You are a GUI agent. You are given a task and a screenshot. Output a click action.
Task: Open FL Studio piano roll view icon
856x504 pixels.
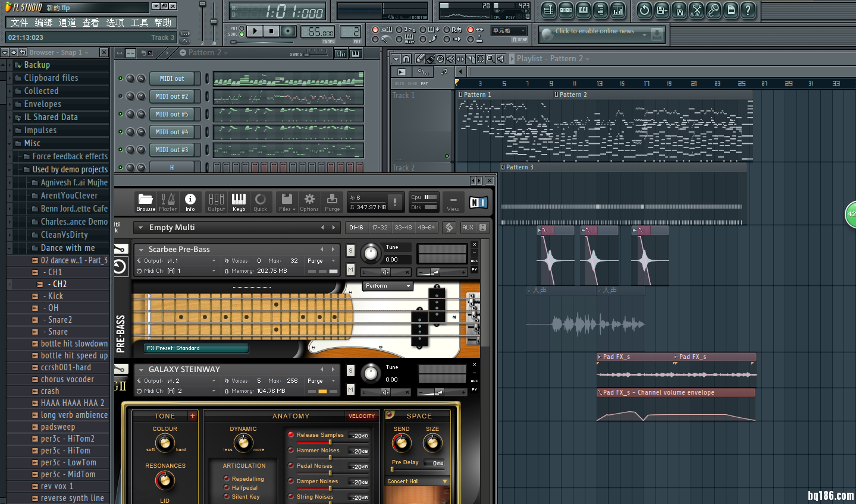pos(583,10)
